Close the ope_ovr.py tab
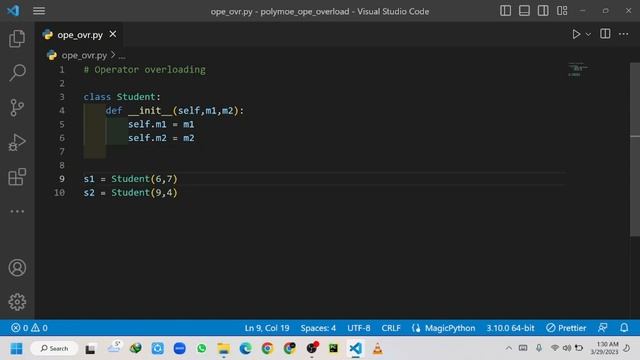 pos(113,34)
